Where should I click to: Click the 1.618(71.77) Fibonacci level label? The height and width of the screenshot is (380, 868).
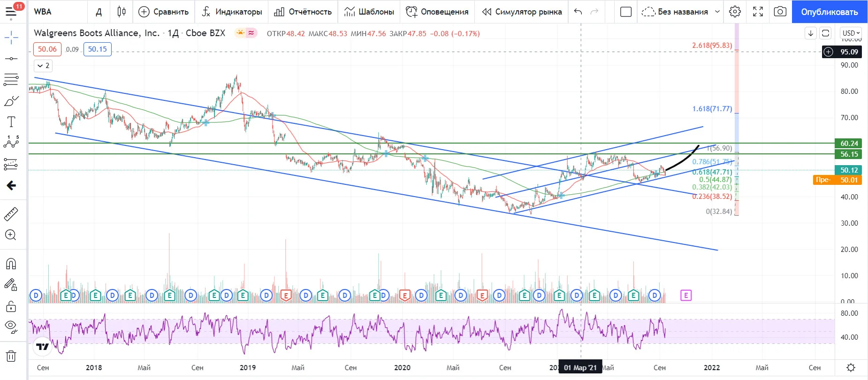712,109
